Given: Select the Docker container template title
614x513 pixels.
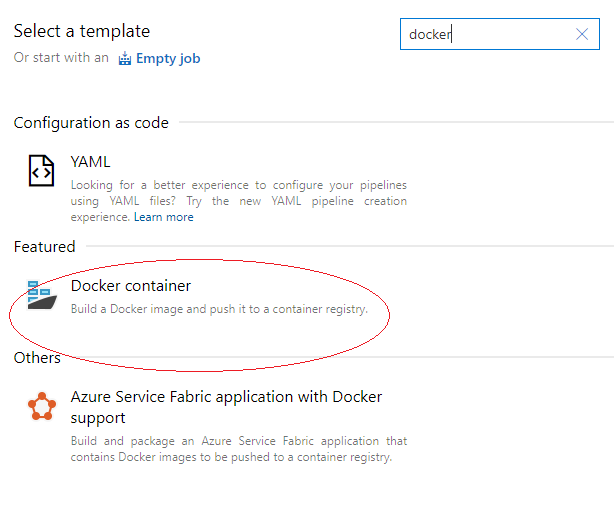Looking at the screenshot, I should point(131,286).
